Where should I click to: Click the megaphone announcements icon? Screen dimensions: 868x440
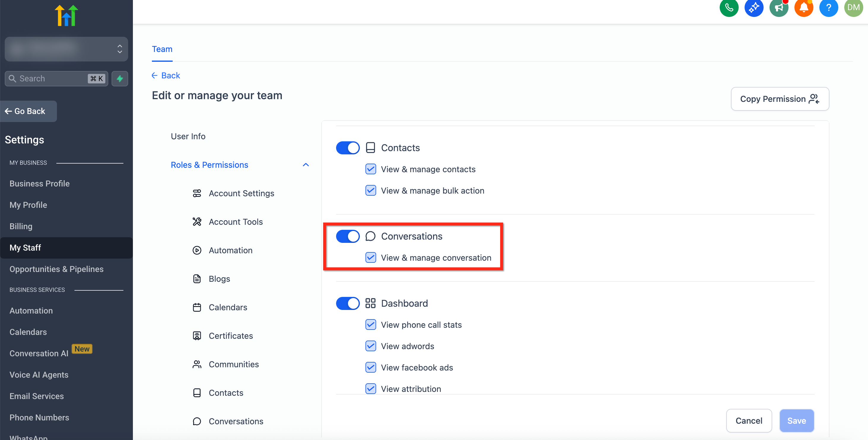point(778,7)
